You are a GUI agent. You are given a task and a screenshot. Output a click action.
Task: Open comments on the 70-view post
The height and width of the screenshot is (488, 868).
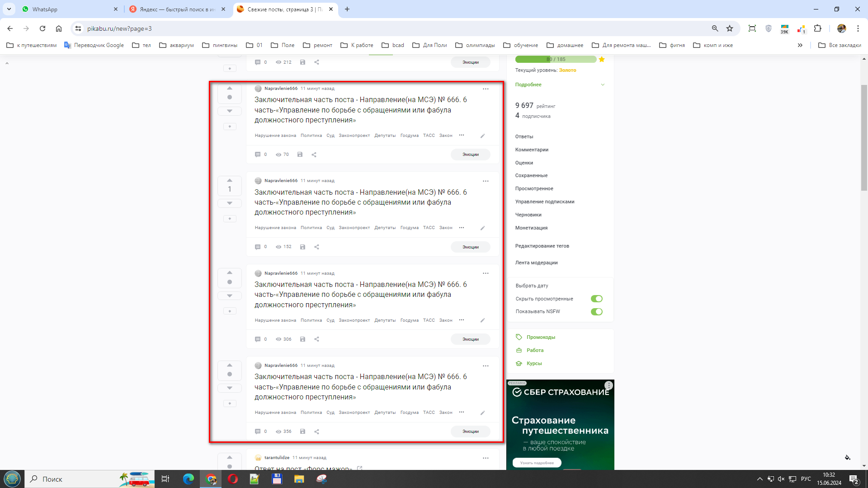(x=258, y=155)
